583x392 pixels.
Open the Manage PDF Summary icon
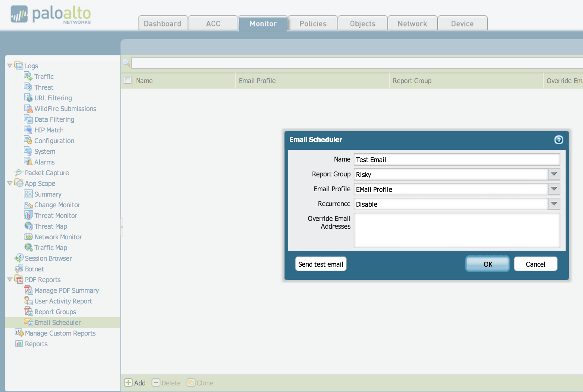pyautogui.click(x=28, y=290)
